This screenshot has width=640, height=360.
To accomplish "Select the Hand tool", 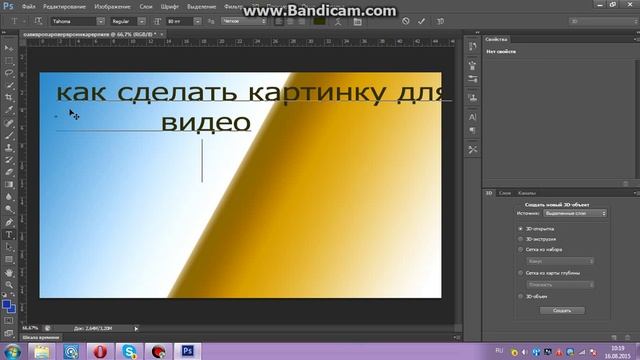I will [x=9, y=272].
